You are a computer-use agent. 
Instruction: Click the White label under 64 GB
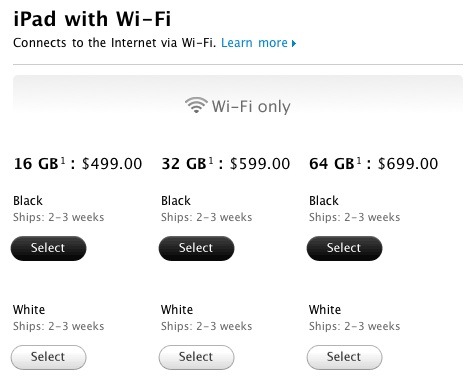click(x=325, y=310)
